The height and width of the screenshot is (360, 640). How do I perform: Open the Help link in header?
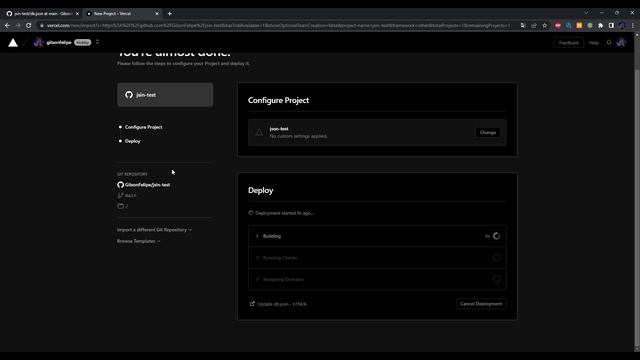click(x=594, y=42)
